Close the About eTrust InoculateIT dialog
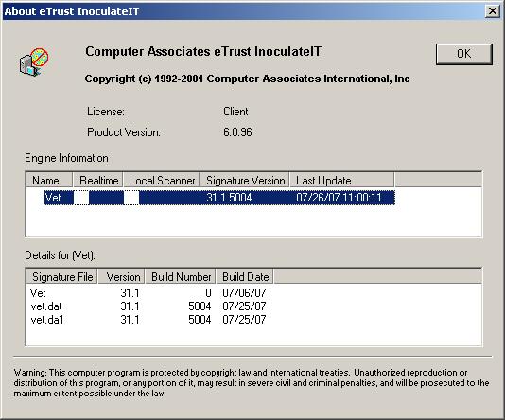This screenshot has height=420, width=505. coord(493,11)
